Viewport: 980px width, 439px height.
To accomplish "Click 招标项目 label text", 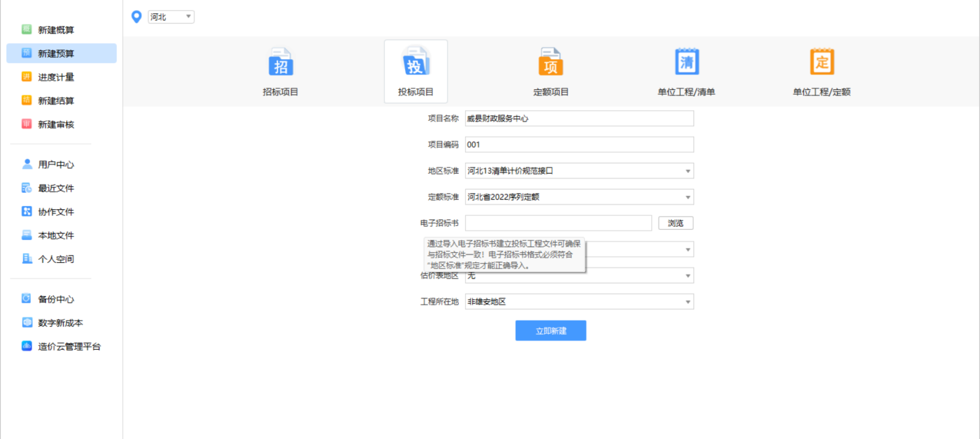I will [x=280, y=92].
